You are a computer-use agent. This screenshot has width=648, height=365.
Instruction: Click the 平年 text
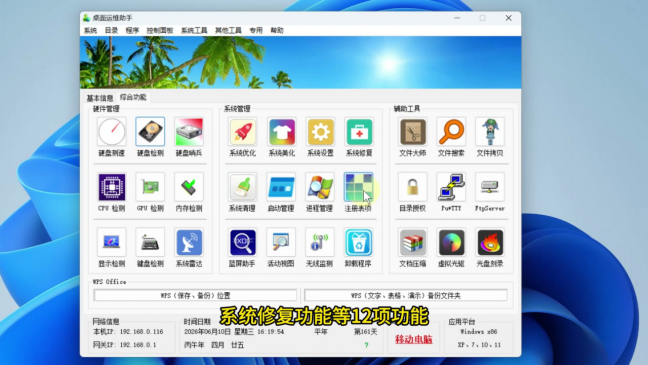(x=320, y=332)
